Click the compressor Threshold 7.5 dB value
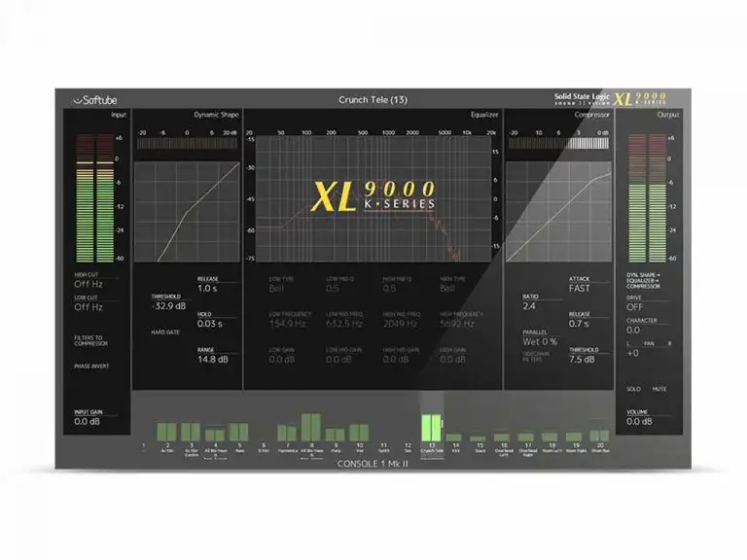Screen dimensions: 747x560 pos(582,360)
